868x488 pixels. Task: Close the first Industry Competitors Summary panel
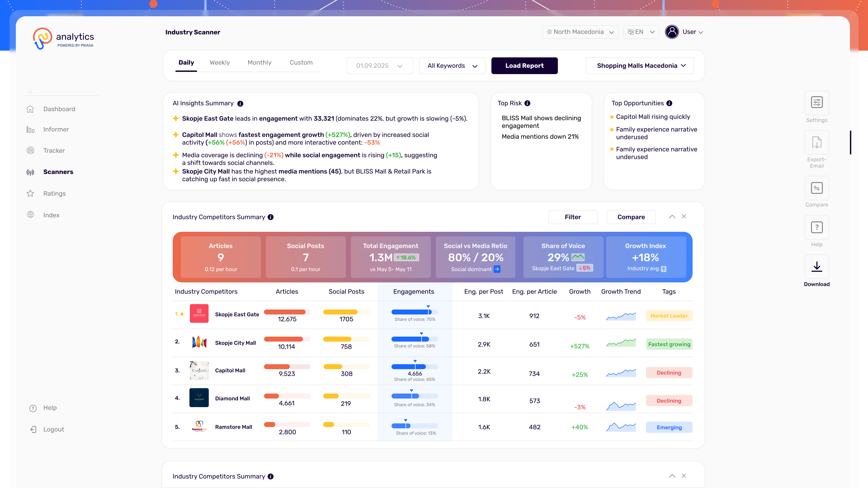click(x=684, y=217)
